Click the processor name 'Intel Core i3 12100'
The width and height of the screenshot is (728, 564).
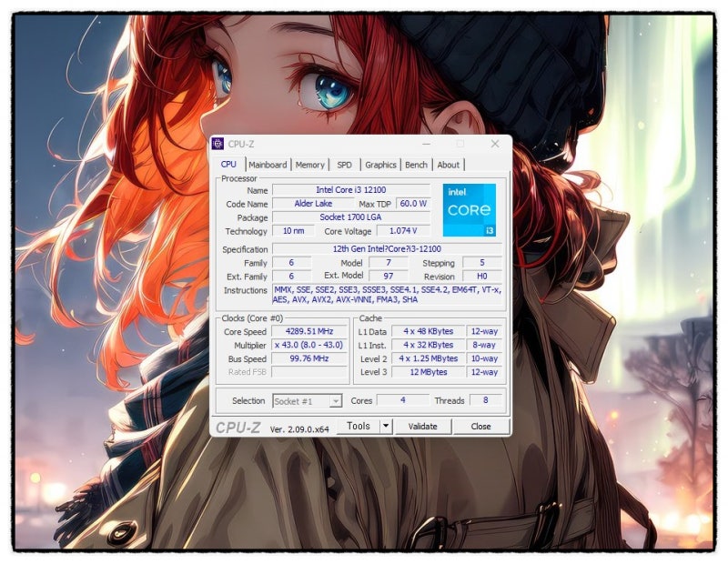tap(351, 190)
